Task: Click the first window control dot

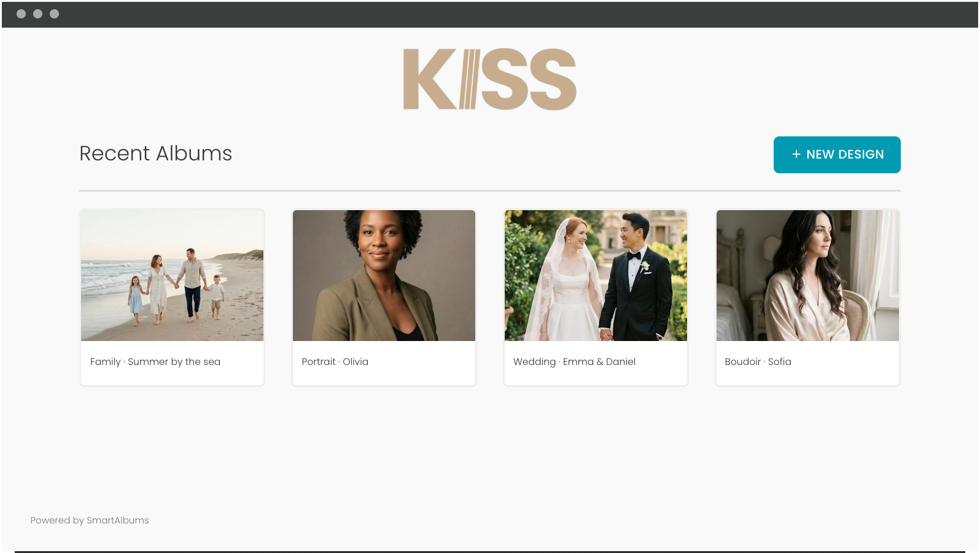Action: [21, 14]
